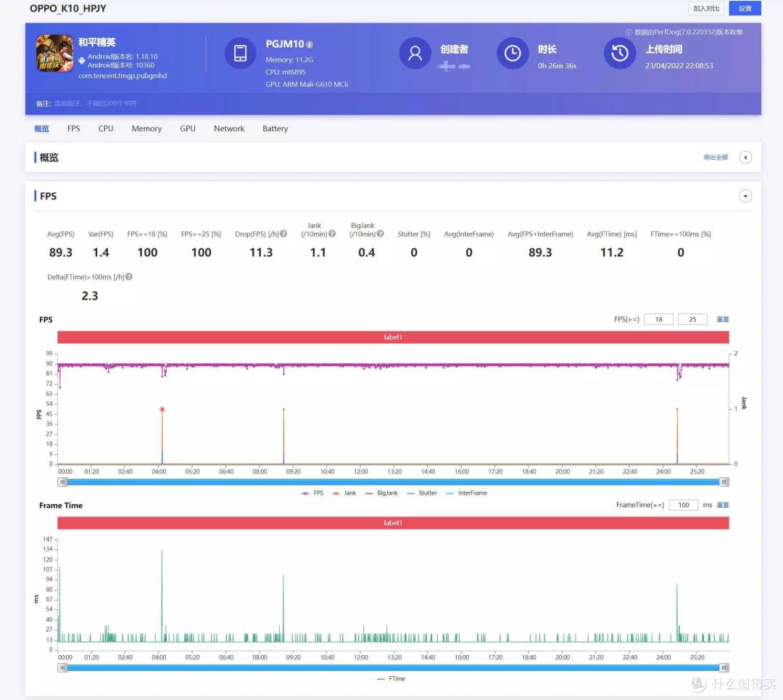This screenshot has width=783, height=700.
Task: Open the FPS tab
Action: click(73, 128)
